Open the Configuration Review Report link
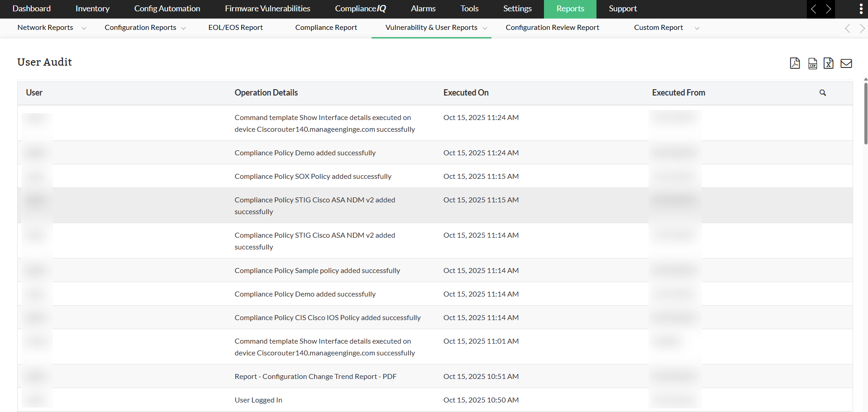 (552, 28)
